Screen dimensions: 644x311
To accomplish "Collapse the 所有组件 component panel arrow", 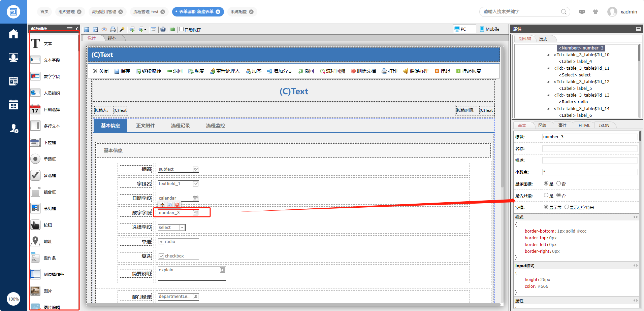I will 77,29.
